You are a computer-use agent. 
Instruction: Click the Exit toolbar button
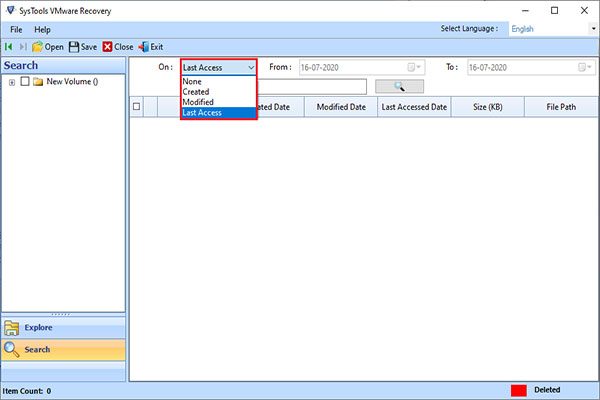pos(151,47)
